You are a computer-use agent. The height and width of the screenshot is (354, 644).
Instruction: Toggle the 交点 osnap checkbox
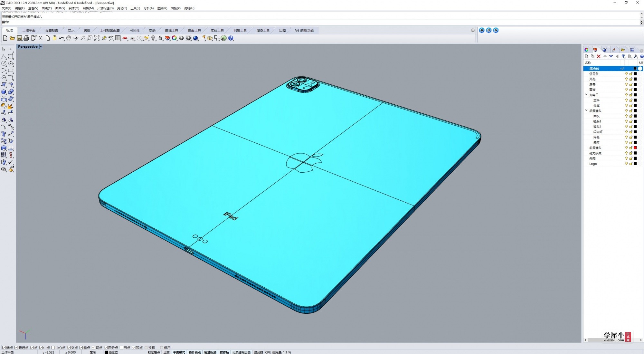(69, 348)
